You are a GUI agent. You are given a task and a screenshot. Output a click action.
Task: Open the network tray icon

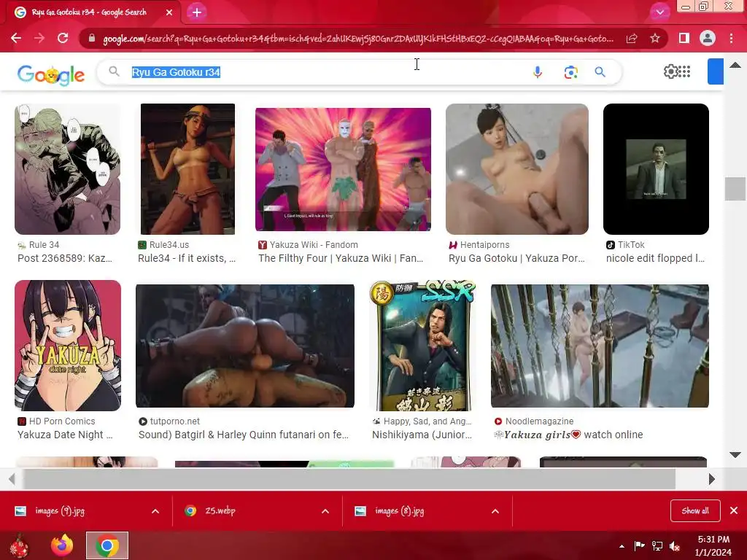click(x=657, y=546)
